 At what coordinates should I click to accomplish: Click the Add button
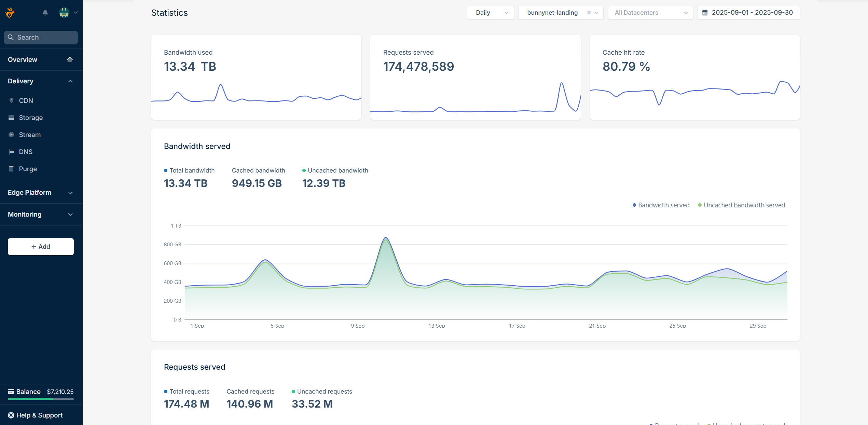pos(41,246)
